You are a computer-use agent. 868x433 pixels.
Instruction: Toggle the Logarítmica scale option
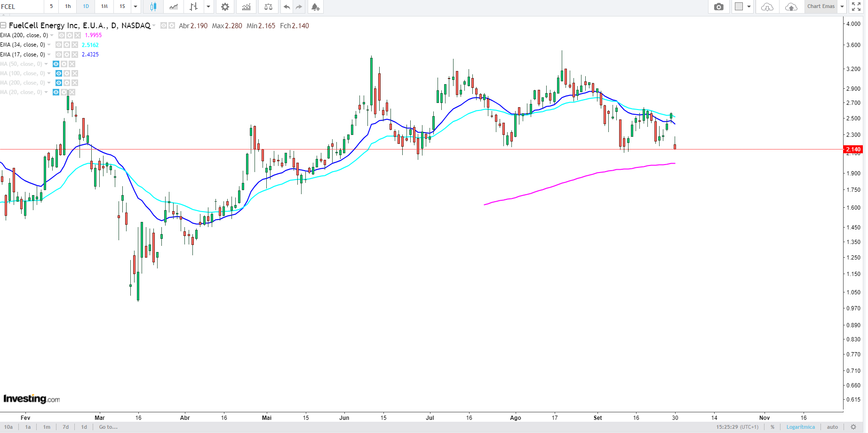tap(800, 427)
